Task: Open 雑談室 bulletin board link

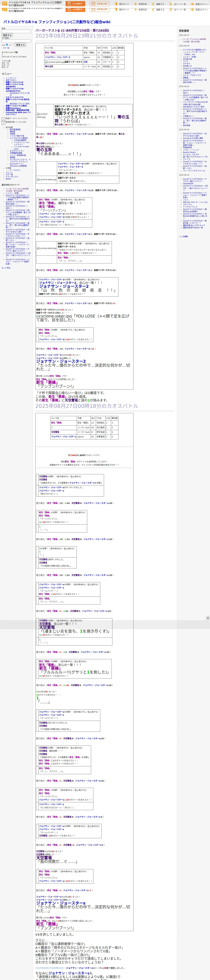Action: (x=13, y=132)
